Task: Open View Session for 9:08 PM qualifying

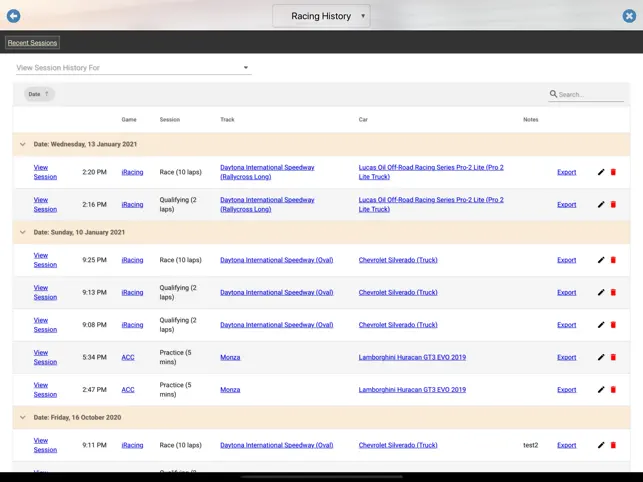Action: pos(45,325)
